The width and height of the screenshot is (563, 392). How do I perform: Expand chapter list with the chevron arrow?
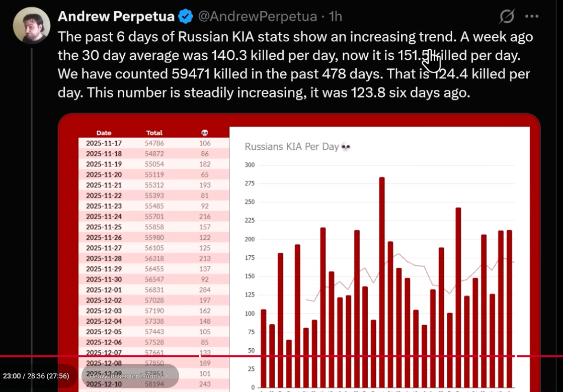(x=166, y=376)
